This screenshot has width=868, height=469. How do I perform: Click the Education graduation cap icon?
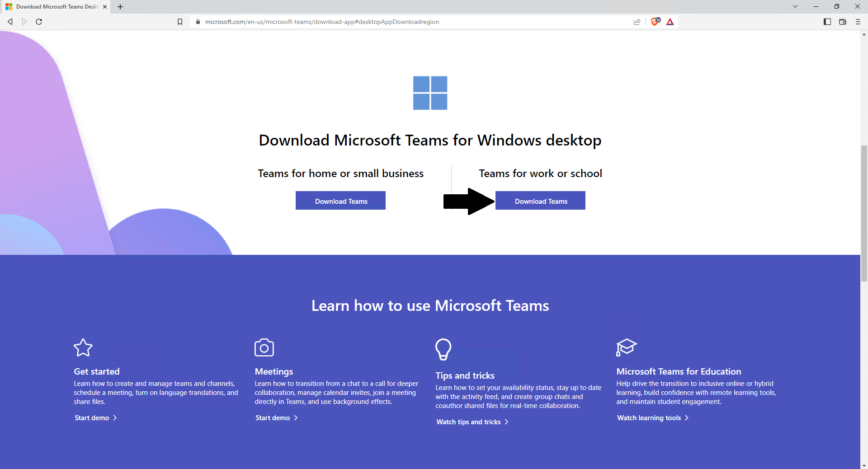(626, 347)
